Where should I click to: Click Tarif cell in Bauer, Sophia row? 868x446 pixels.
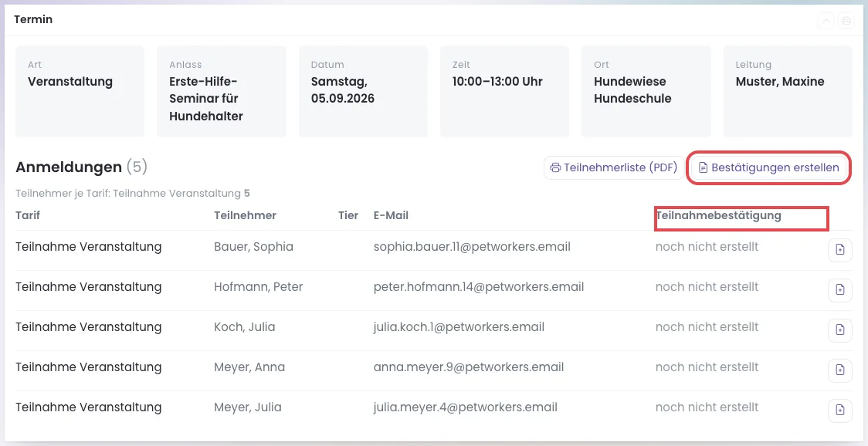click(x=89, y=247)
